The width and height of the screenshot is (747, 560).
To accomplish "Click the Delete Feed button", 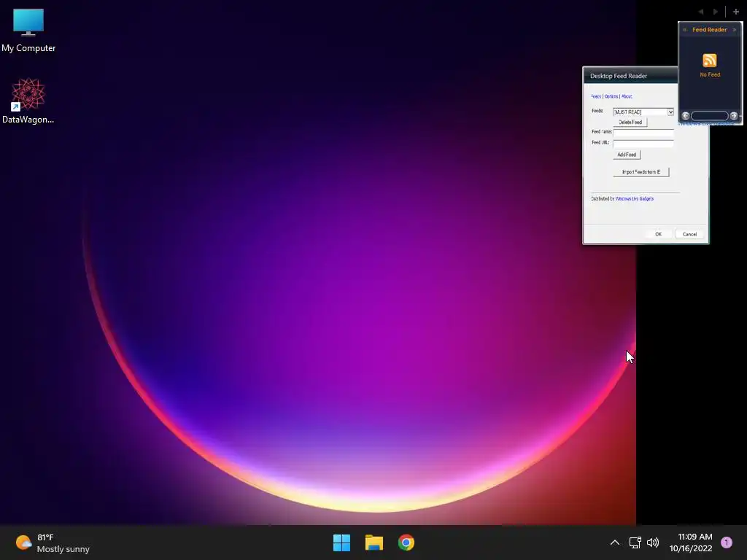I will pyautogui.click(x=630, y=122).
